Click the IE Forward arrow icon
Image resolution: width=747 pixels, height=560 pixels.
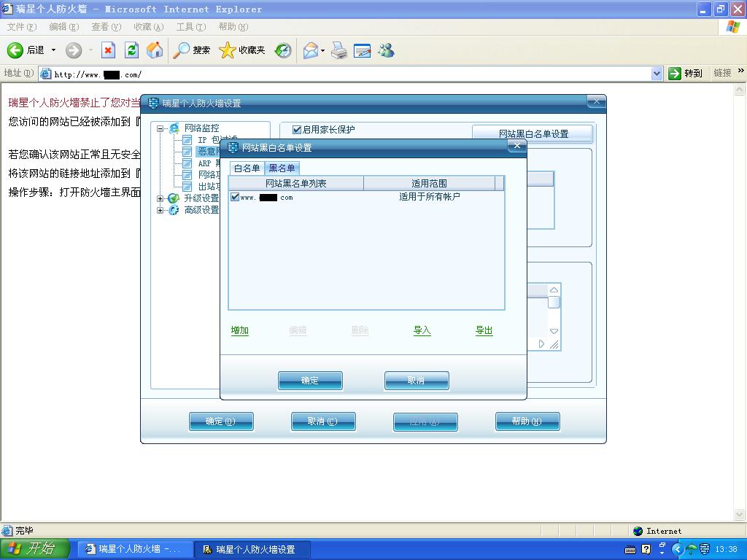coord(74,50)
